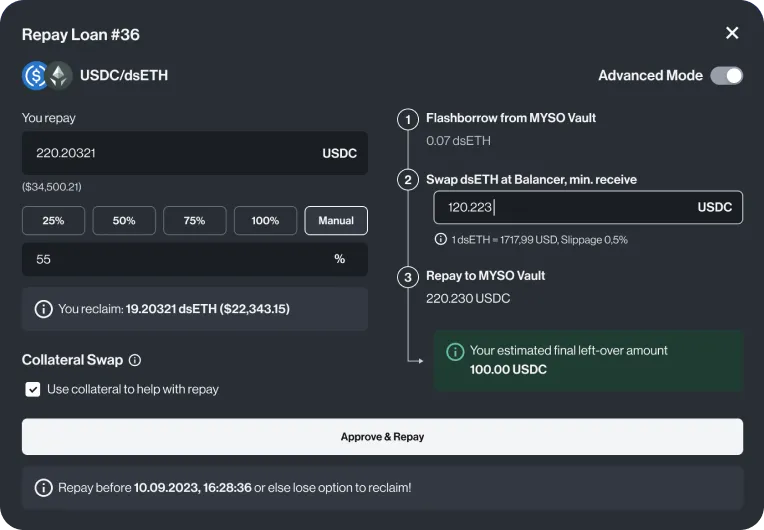The height and width of the screenshot is (530, 764).
Task: Close the Repay Loan #36 dialog
Action: coord(732,33)
